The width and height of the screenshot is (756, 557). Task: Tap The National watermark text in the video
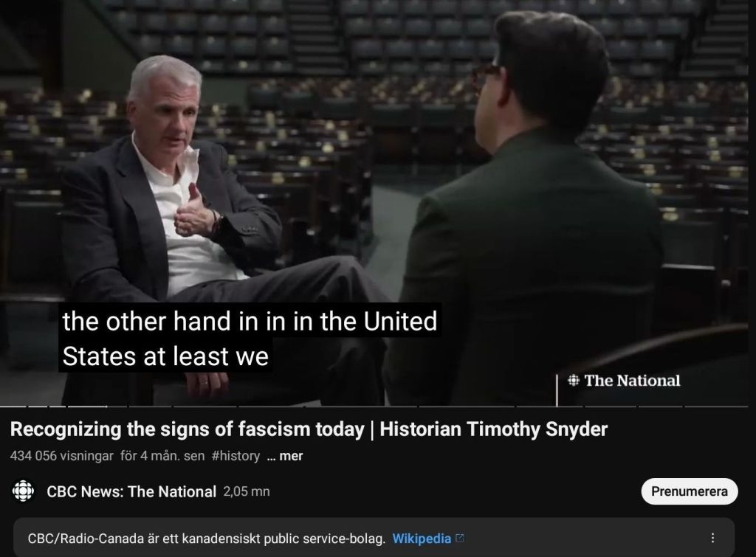click(x=632, y=381)
